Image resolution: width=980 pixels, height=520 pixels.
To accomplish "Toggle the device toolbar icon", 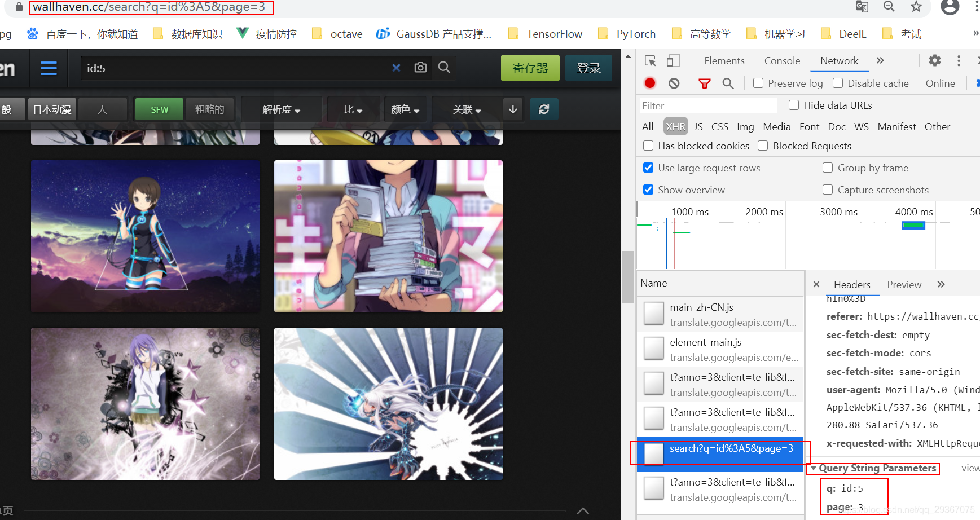I will [673, 60].
